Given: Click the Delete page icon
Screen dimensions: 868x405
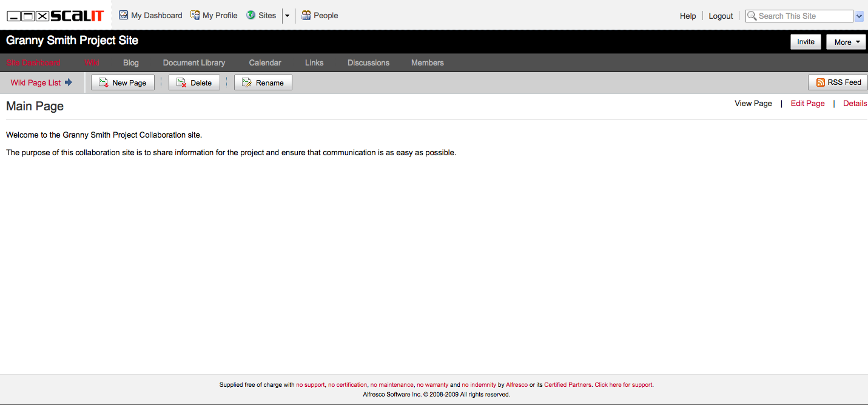Looking at the screenshot, I should (181, 82).
